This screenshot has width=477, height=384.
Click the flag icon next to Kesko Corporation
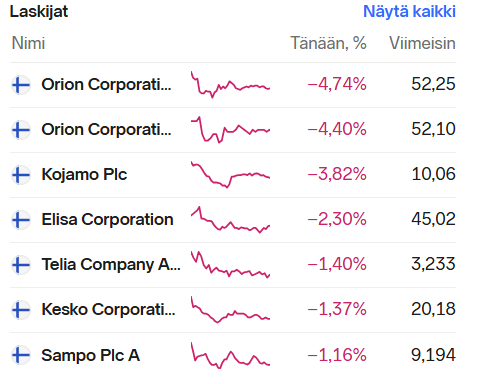pyautogui.click(x=21, y=310)
